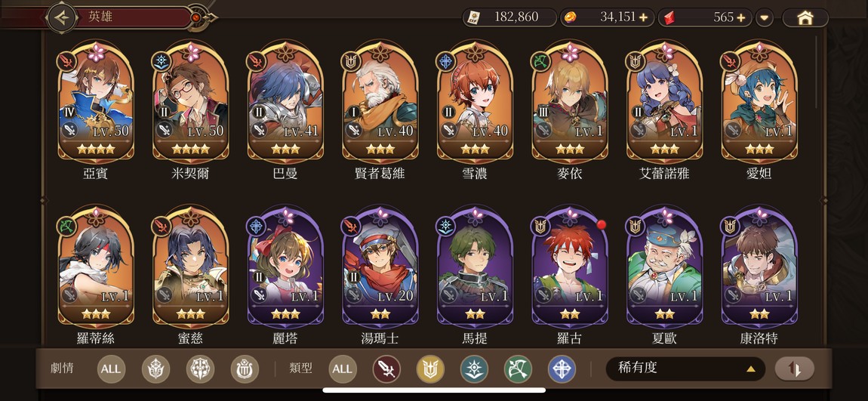
Task: Select the first faction emblem in 劇情 filter
Action: pyautogui.click(x=155, y=369)
